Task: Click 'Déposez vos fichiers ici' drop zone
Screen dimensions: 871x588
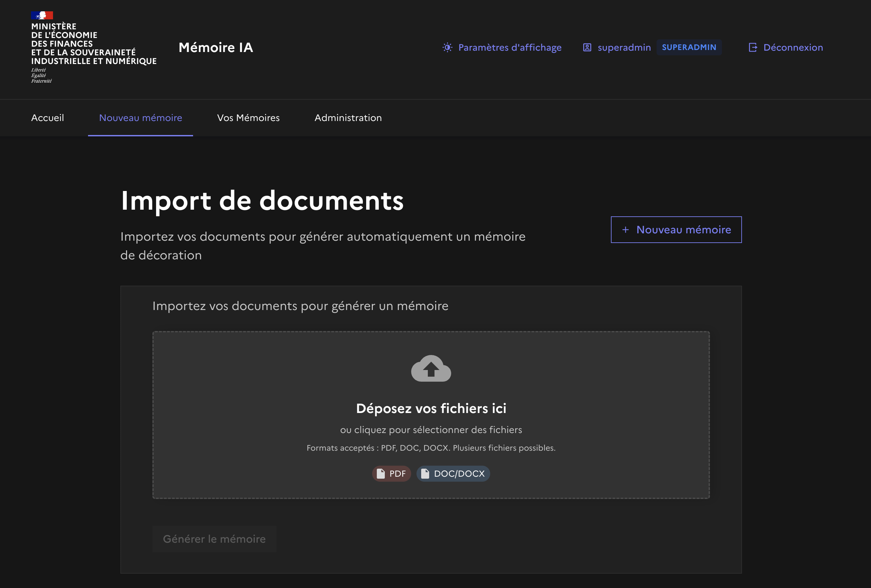Action: click(x=430, y=408)
